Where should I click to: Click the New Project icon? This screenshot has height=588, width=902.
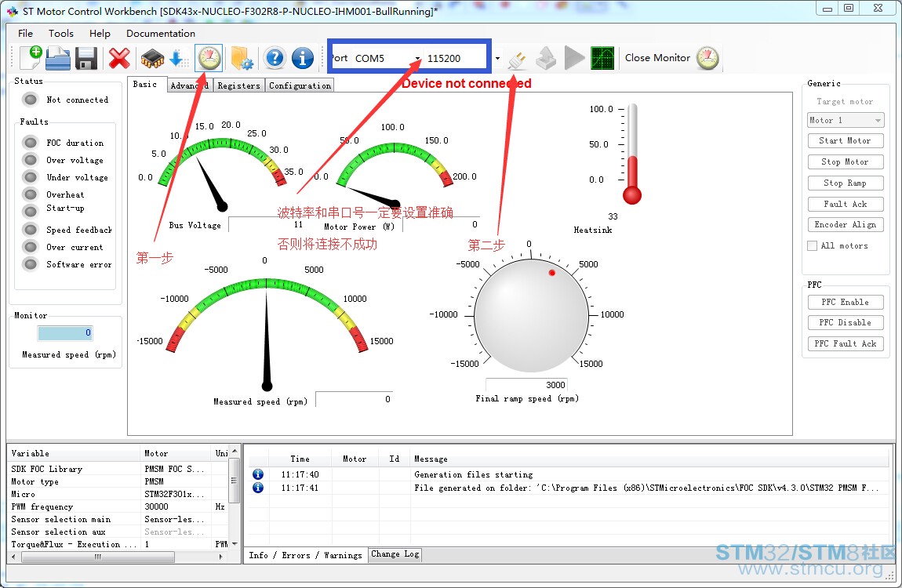[x=31, y=58]
